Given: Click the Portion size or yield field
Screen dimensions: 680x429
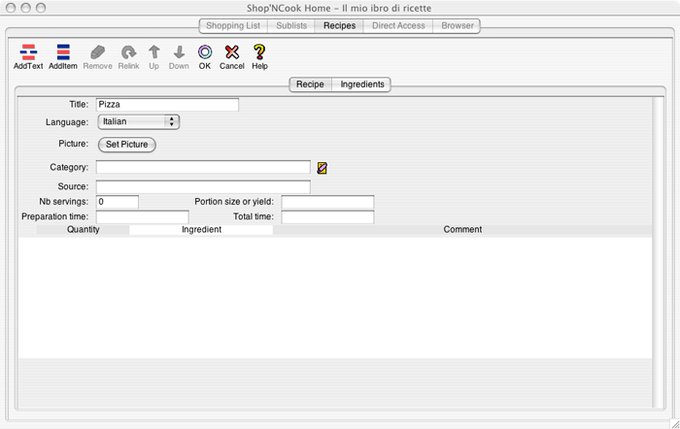Looking at the screenshot, I should coord(327,202).
